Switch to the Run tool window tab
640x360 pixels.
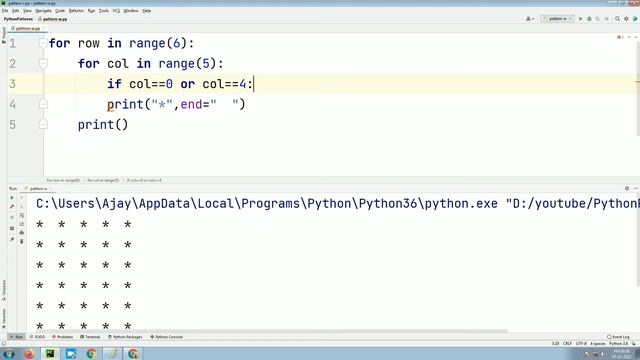tap(16, 337)
